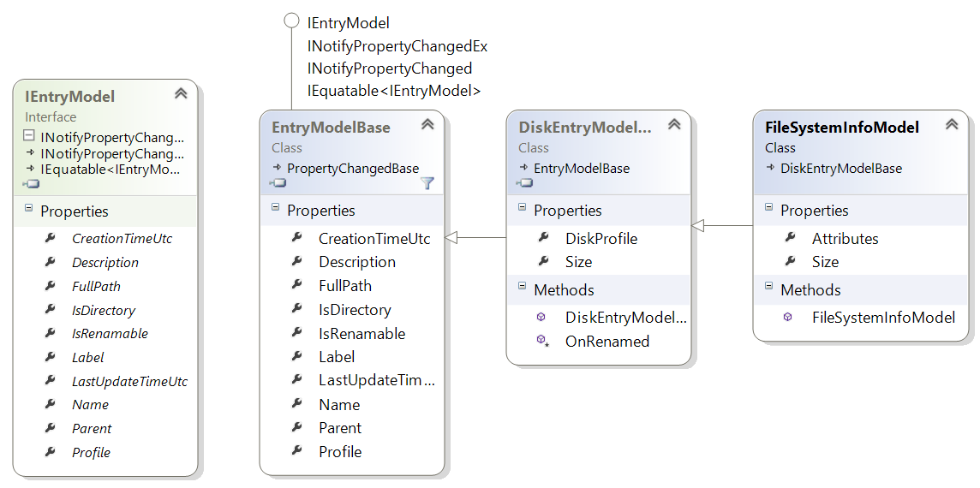Collapse the DiskEntryModelBase class chevron

pos(673,124)
